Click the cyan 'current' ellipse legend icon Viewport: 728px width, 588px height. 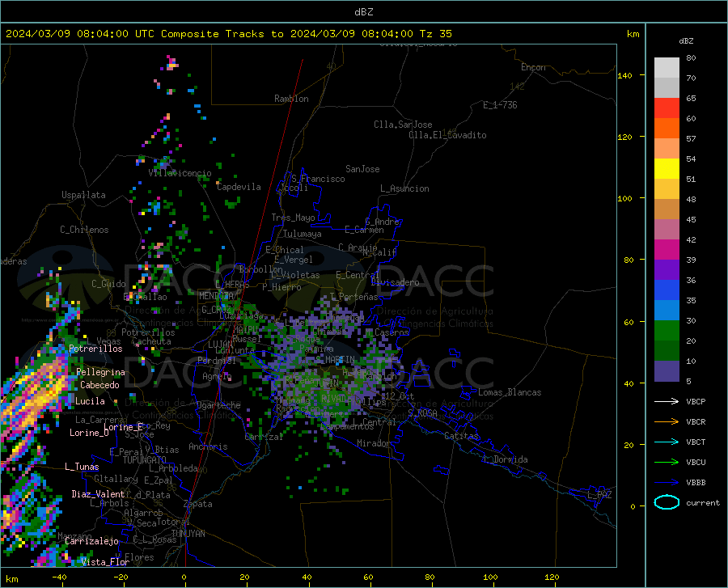coord(667,502)
